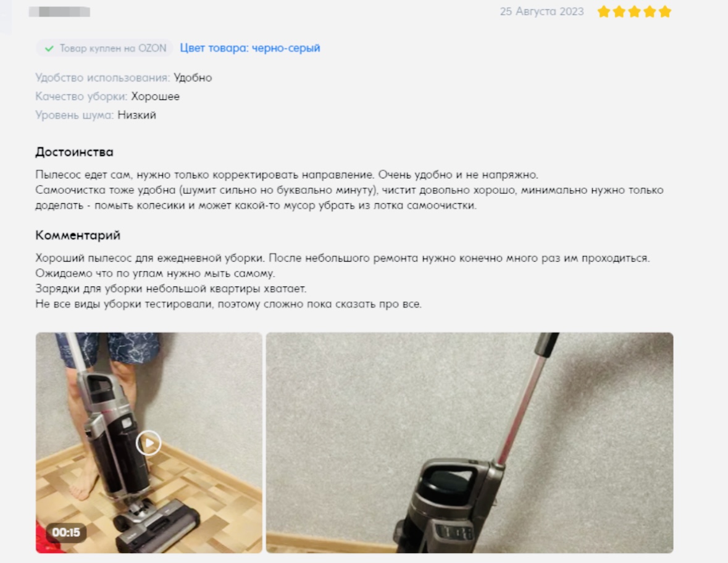Open the large vacuum handle photo

[x=469, y=443]
